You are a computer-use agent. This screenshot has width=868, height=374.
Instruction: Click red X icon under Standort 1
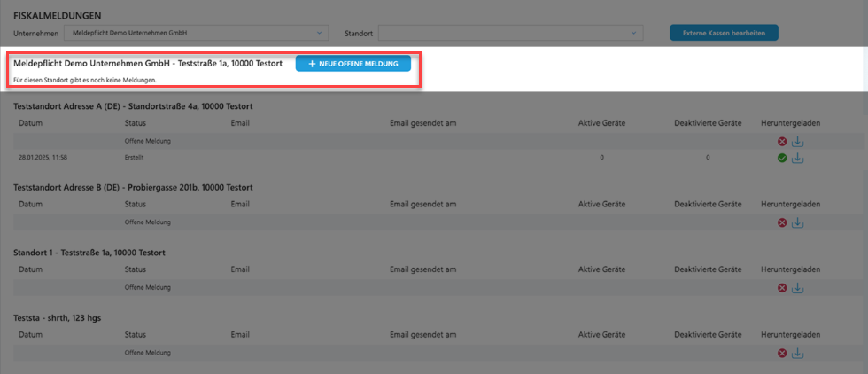[x=782, y=288]
